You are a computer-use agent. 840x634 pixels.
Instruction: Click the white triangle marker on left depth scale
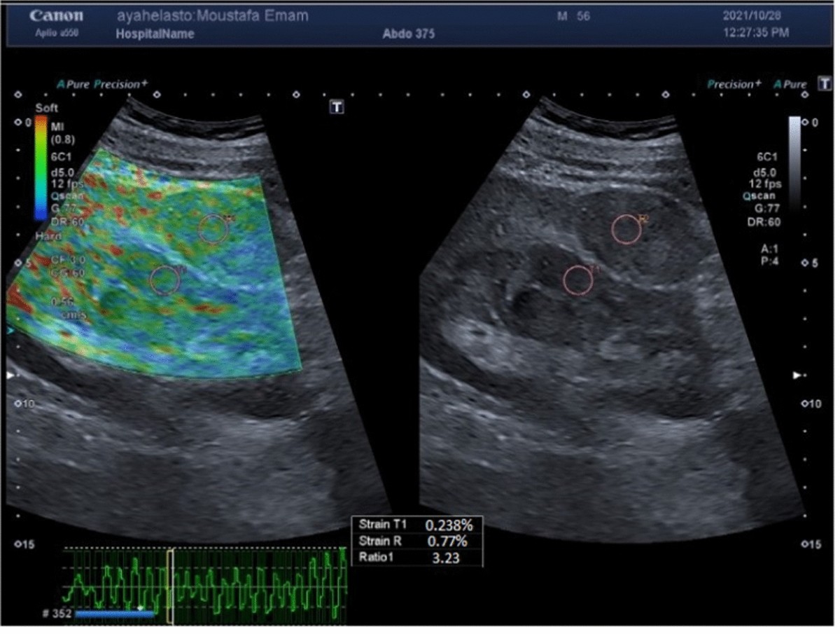coord(10,375)
